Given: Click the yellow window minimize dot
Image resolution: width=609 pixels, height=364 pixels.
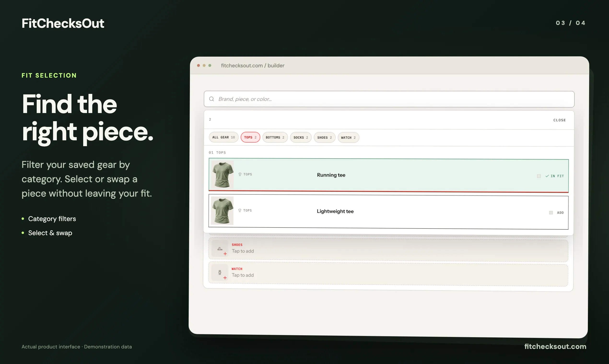Looking at the screenshot, I should (x=204, y=65).
